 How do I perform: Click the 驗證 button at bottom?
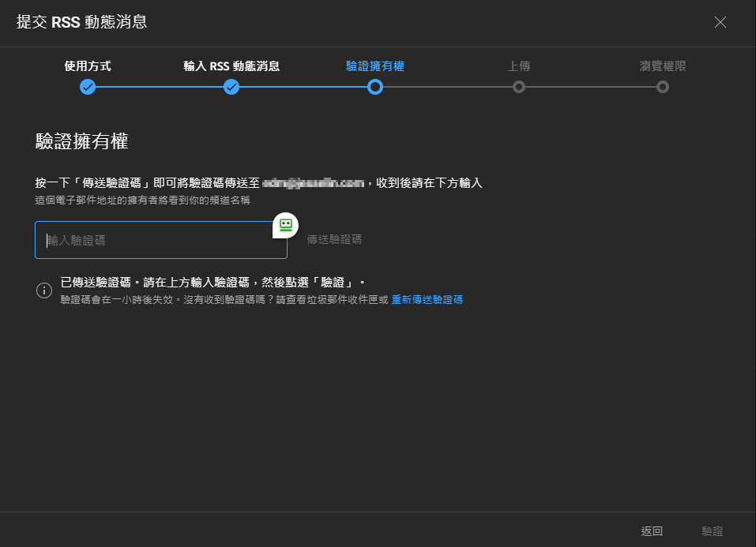coord(712,531)
